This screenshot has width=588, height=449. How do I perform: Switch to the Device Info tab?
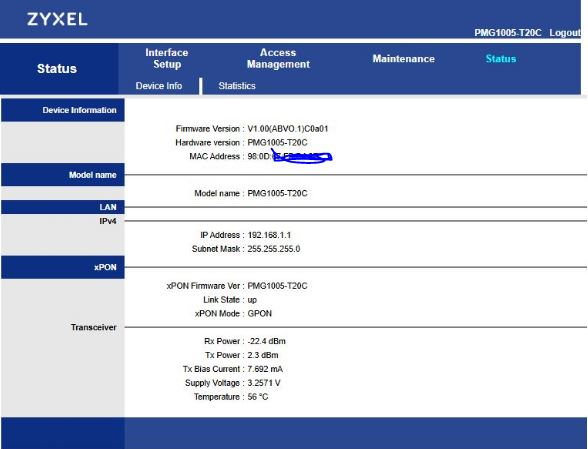pyautogui.click(x=159, y=86)
